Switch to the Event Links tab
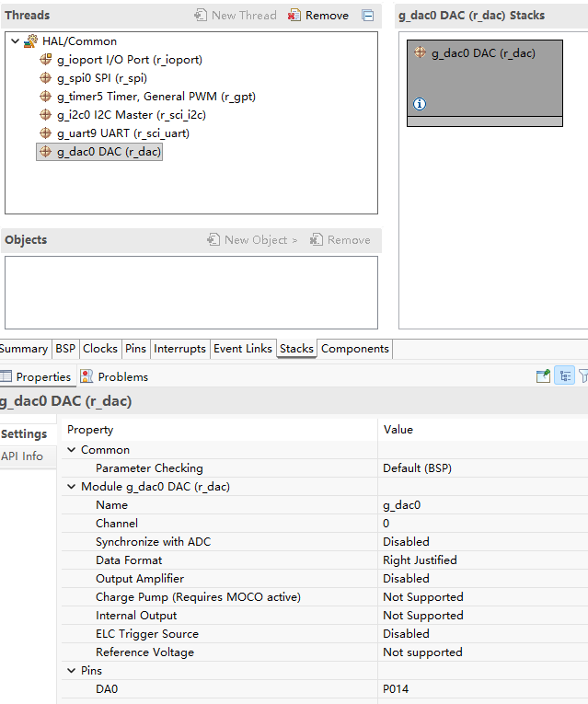Image resolution: width=588 pixels, height=704 pixels. [x=243, y=349]
